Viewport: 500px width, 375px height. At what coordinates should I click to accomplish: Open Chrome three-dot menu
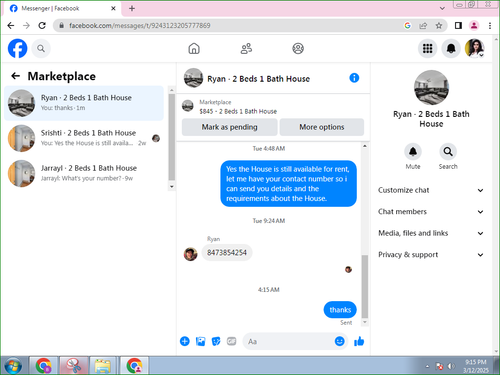490,25
